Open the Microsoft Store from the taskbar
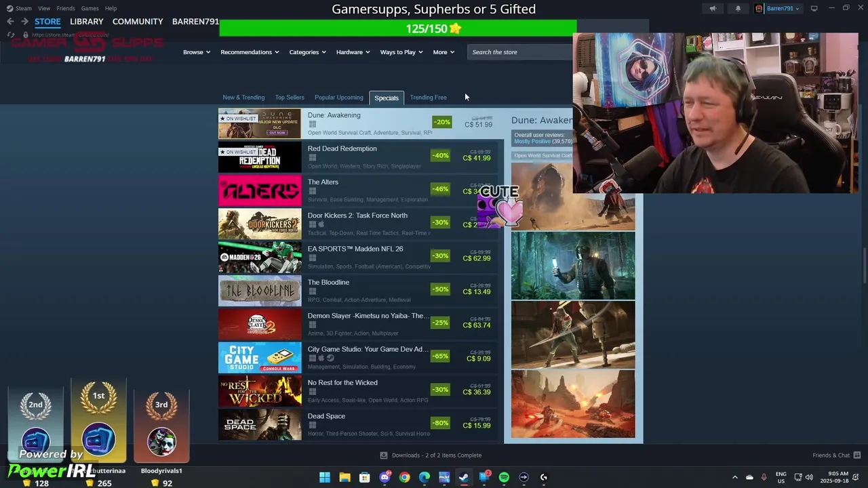Screen dimensions: 868x488 365,477
